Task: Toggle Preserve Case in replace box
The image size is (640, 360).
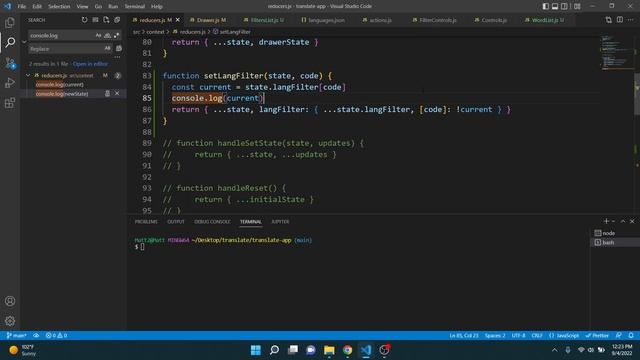Action: tap(107, 49)
